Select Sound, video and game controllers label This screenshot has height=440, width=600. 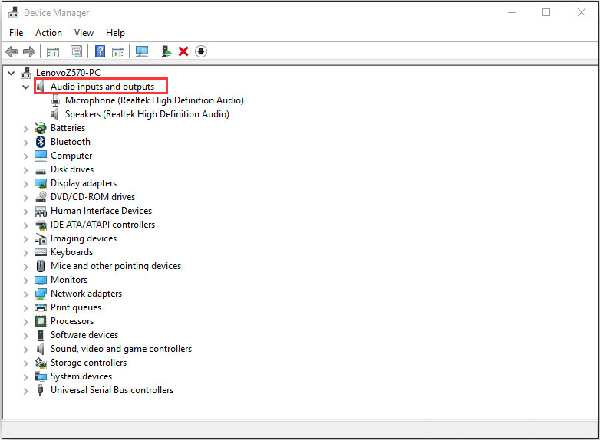121,349
